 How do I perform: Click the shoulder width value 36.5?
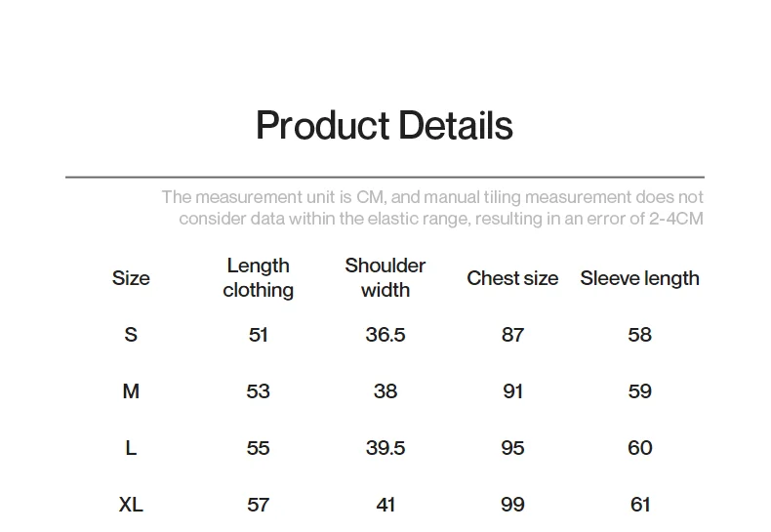pos(385,335)
